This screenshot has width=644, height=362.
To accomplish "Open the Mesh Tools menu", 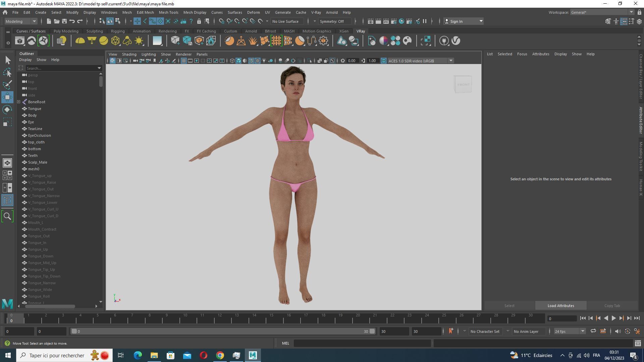I will (168, 12).
